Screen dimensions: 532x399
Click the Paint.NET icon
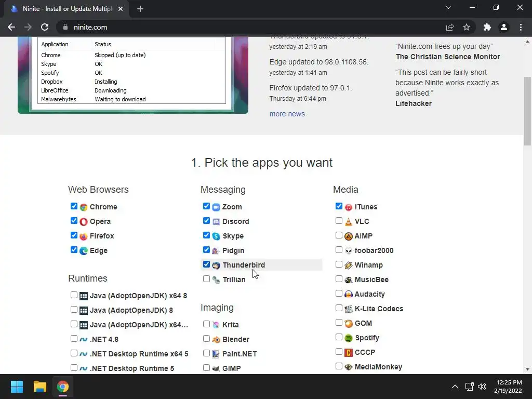216,354
